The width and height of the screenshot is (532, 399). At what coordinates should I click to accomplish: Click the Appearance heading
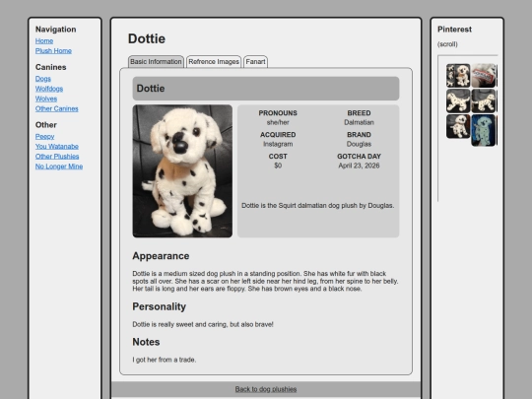click(161, 256)
